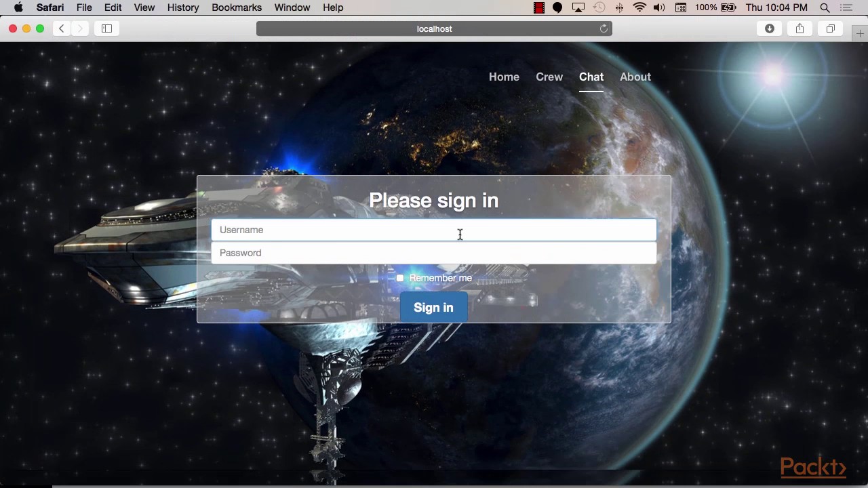Viewport: 868px width, 488px height.
Task: Open the Help menu
Action: pyautogui.click(x=333, y=7)
